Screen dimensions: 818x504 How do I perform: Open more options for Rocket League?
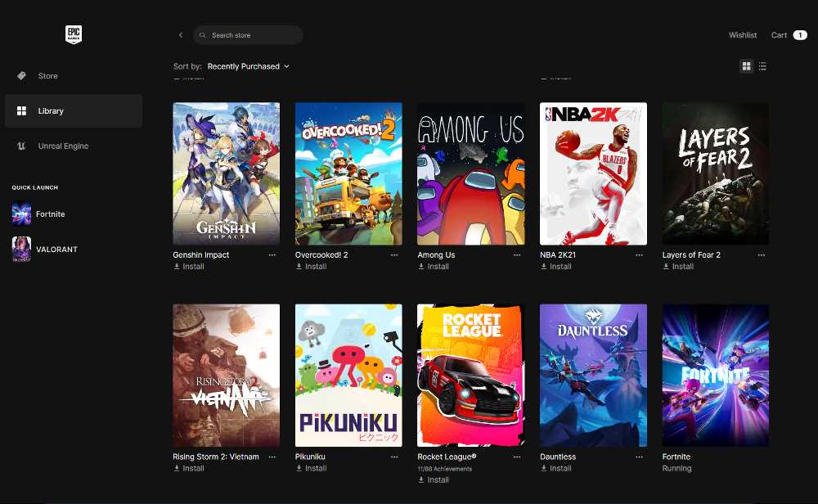pos(517,457)
